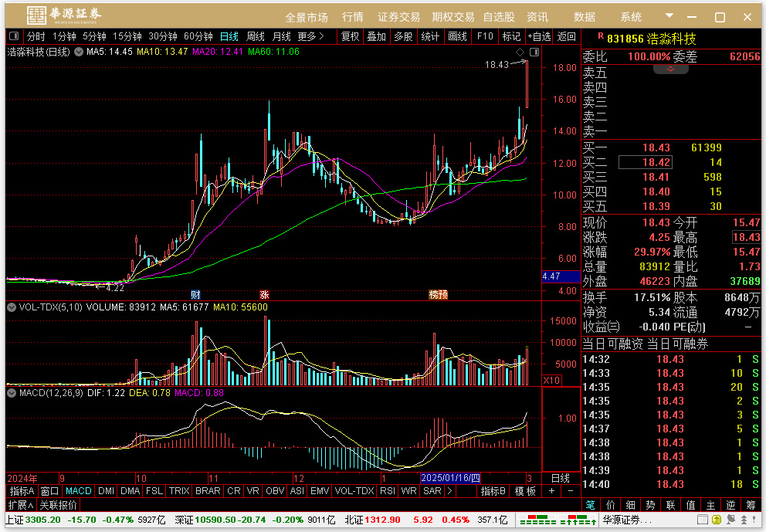Open the 资讯 menu
Screen dimensions: 766x532
[x=537, y=17]
